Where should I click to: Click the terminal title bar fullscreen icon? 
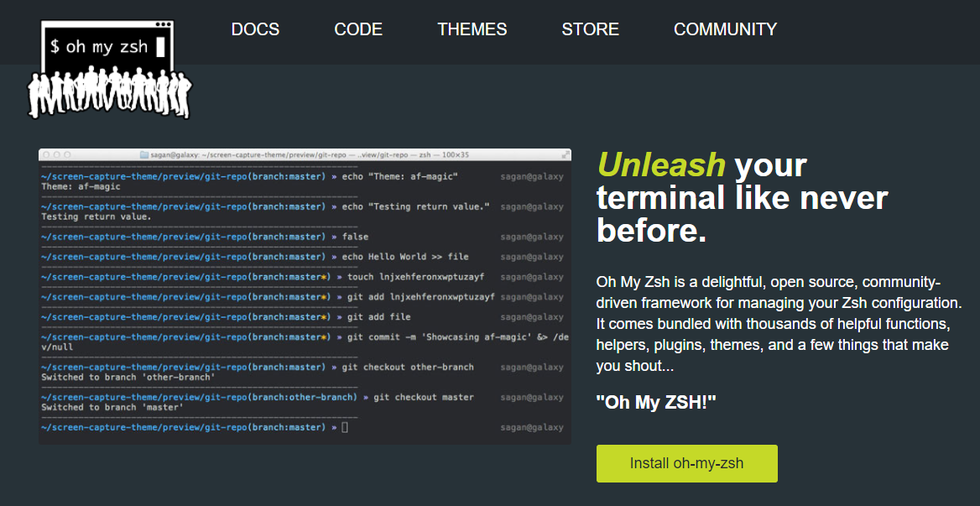(x=566, y=154)
